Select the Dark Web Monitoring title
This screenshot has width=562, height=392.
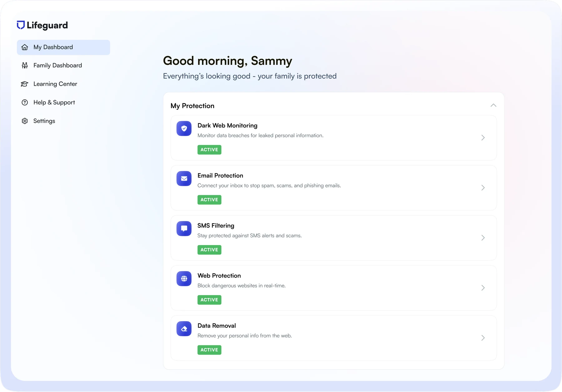point(227,125)
